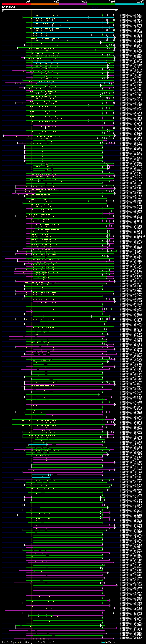Click label UniRef100_A5VB72

(x=131, y=311)
